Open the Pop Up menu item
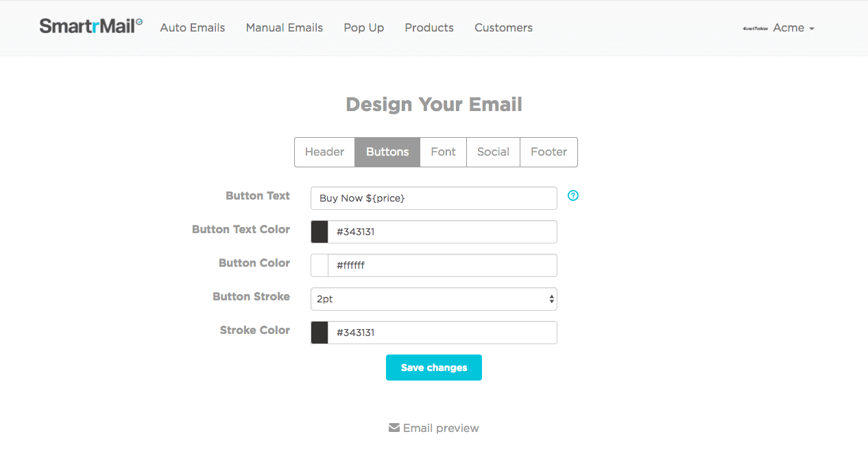 [x=363, y=28]
